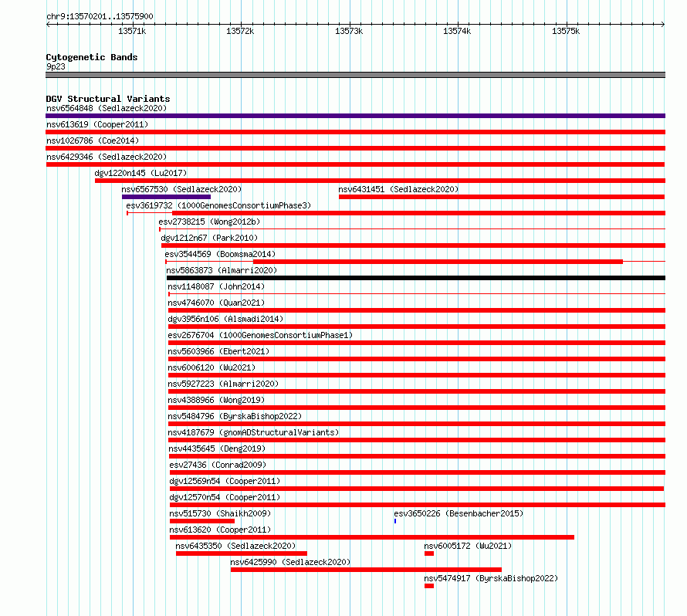Select the 9p23 band label
Viewport: 687px width, 616px height.
point(56,66)
